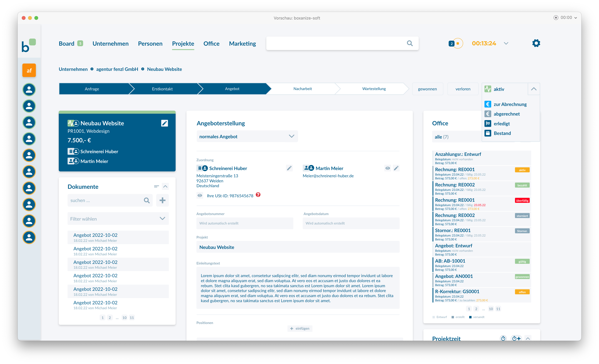
Task: Switch to the Marketing tab
Action: coord(242,43)
